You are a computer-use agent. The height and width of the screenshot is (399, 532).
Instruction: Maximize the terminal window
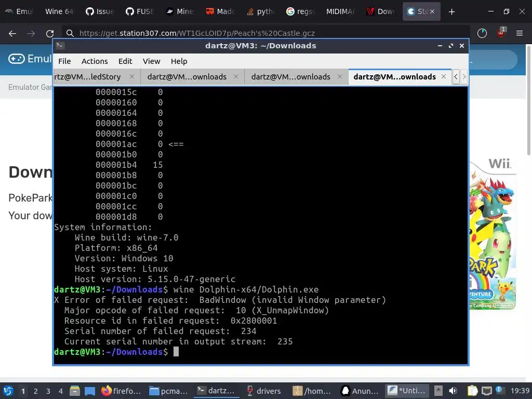pyautogui.click(x=451, y=46)
